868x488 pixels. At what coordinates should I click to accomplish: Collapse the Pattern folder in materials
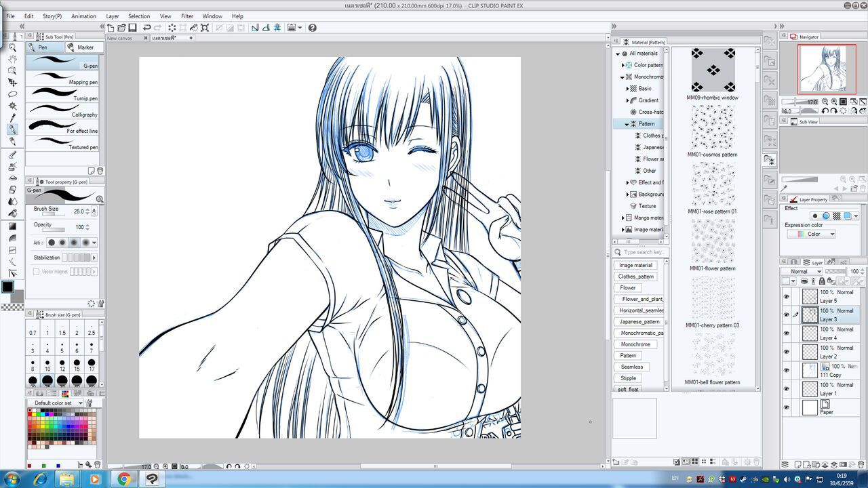coord(627,124)
